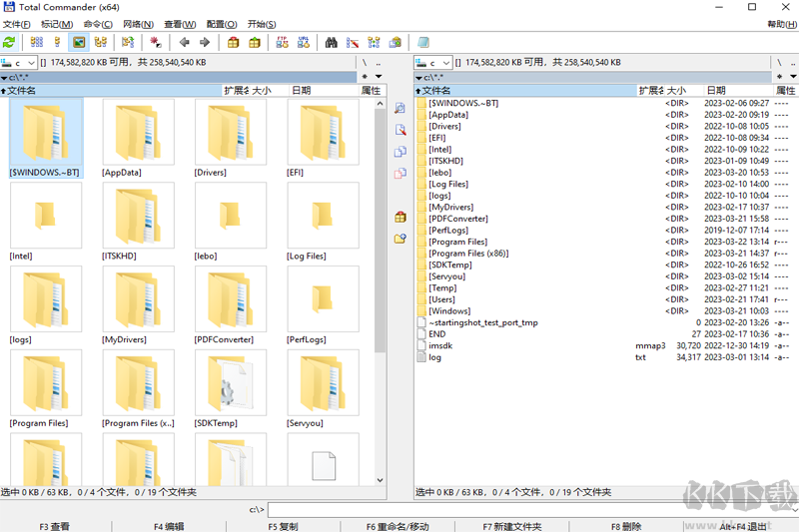Click the green Refresh icon in toolbar
This screenshot has height=532, width=799.
point(10,43)
